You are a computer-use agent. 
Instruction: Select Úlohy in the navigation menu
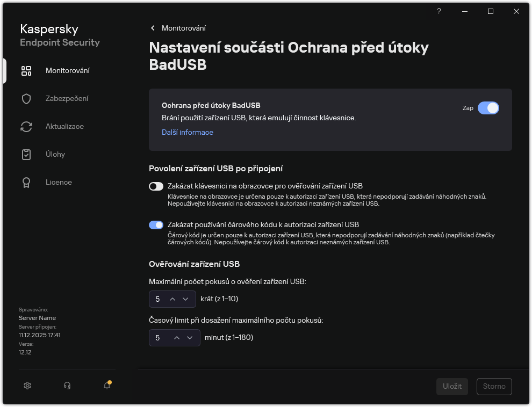click(x=55, y=154)
